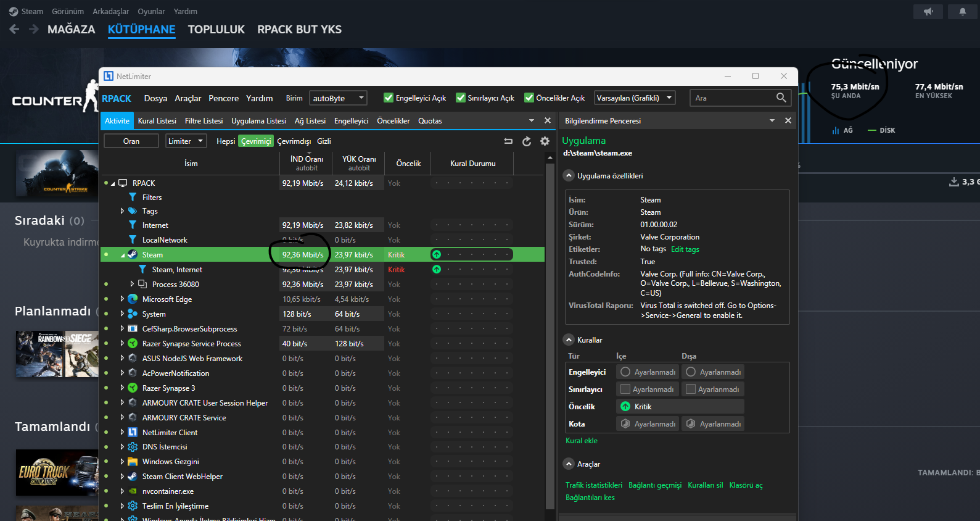Click the Steam megaphone announcements icon
The height and width of the screenshot is (521, 980).
pyautogui.click(x=928, y=12)
